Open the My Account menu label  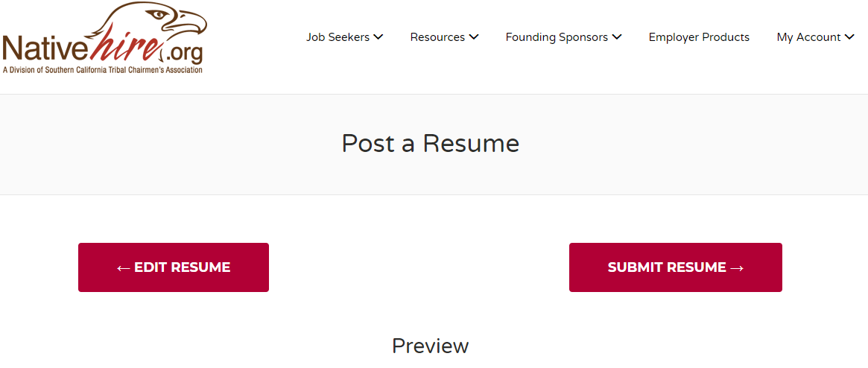click(809, 38)
